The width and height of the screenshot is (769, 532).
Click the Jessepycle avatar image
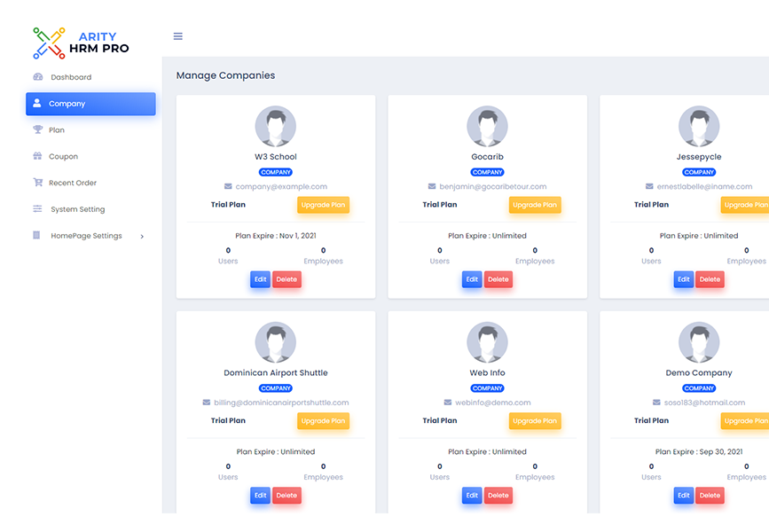click(x=699, y=127)
